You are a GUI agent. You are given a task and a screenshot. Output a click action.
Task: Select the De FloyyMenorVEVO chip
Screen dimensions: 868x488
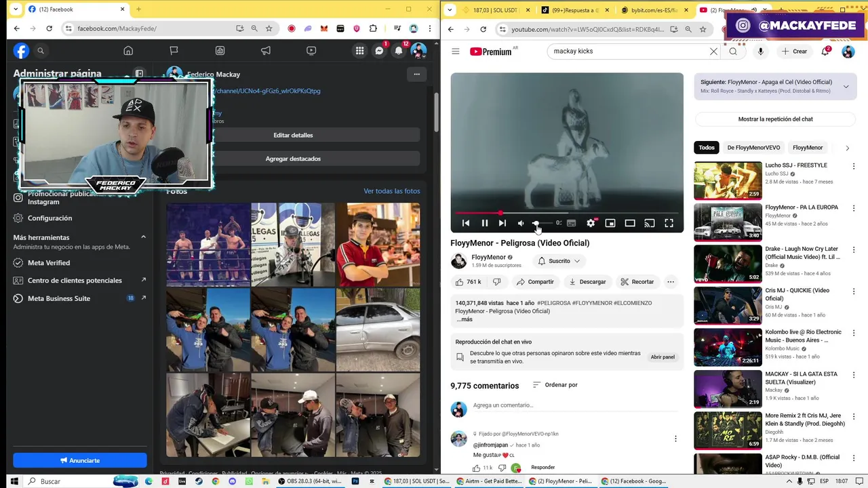(x=753, y=148)
